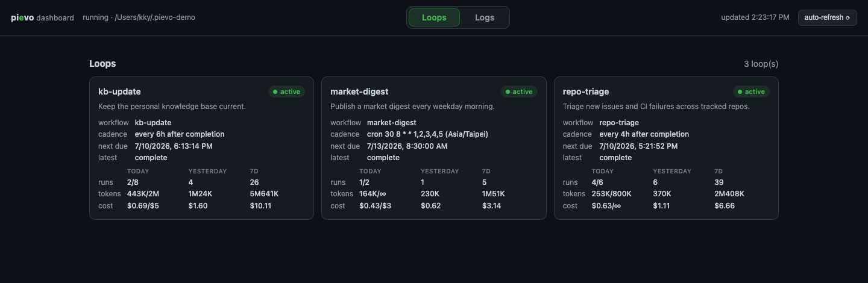The image size is (868, 283).
Task: Click repo-triage today tokens 253K/800K
Action: coord(612,194)
